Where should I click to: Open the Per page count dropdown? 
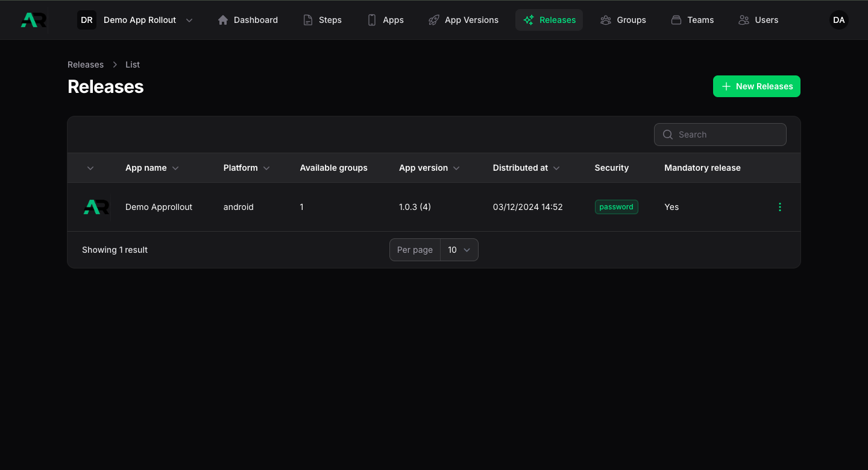point(459,250)
